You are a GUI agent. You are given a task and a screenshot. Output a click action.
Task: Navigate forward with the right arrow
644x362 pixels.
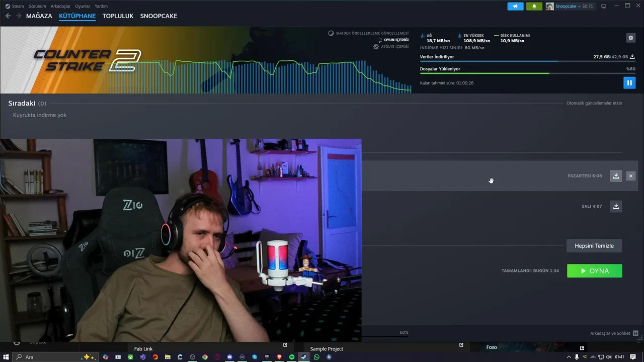coord(19,16)
